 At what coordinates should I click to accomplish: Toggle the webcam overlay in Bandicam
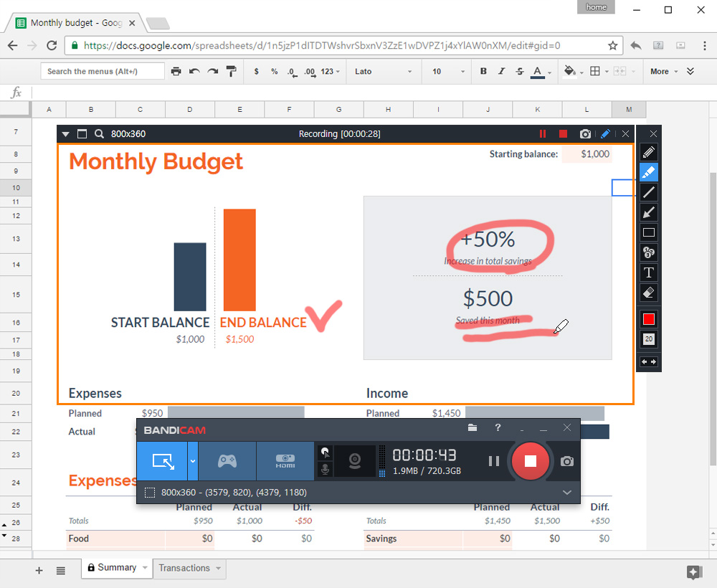pos(355,461)
